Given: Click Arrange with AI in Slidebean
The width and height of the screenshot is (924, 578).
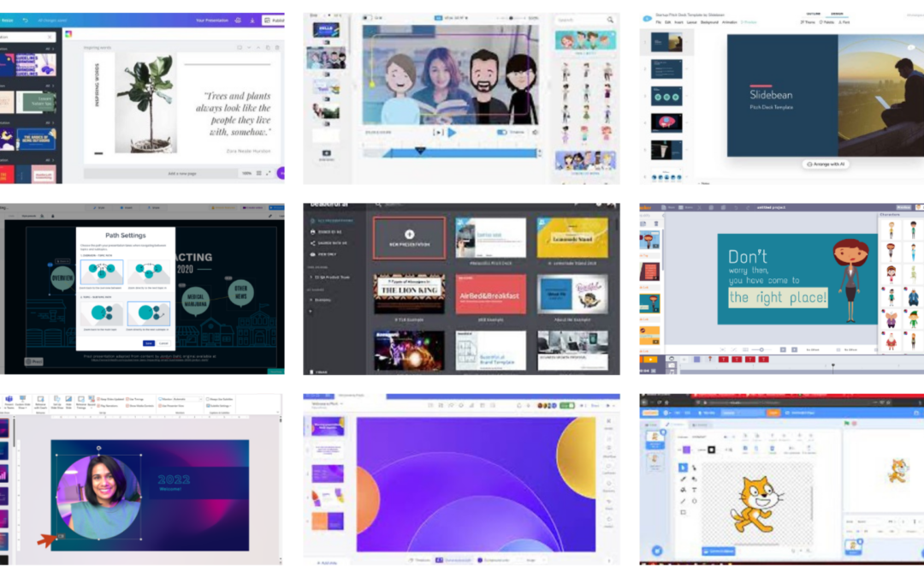Looking at the screenshot, I should click(x=826, y=164).
